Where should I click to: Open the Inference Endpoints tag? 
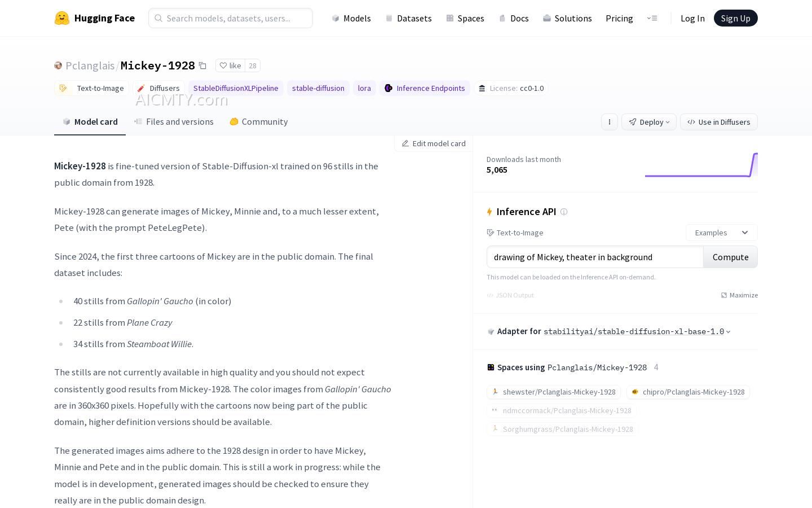click(x=425, y=88)
